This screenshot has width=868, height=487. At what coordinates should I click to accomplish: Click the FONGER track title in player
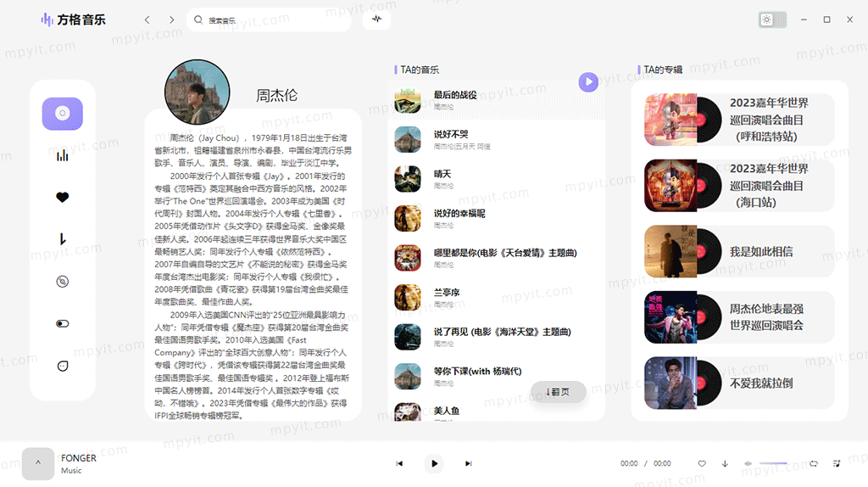coord(79,458)
